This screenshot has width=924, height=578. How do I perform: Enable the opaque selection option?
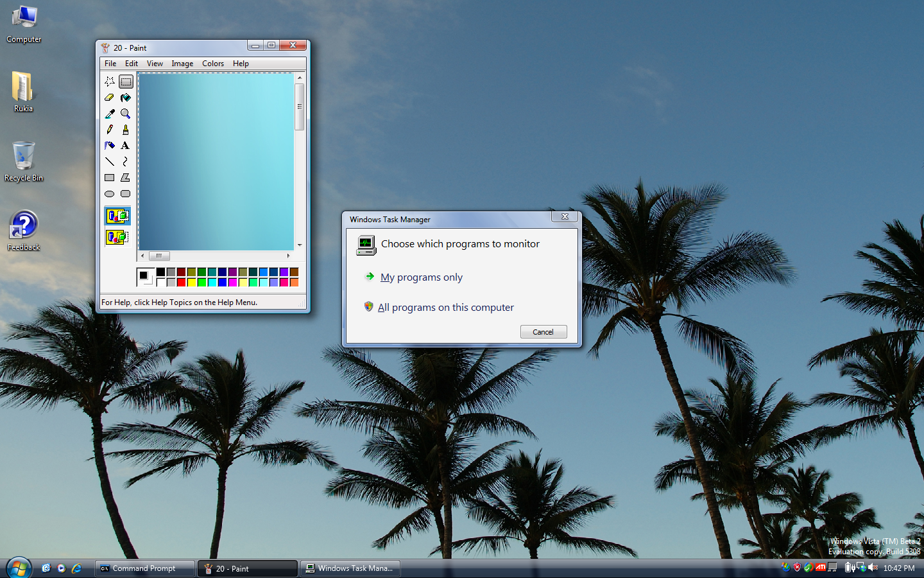(x=117, y=216)
